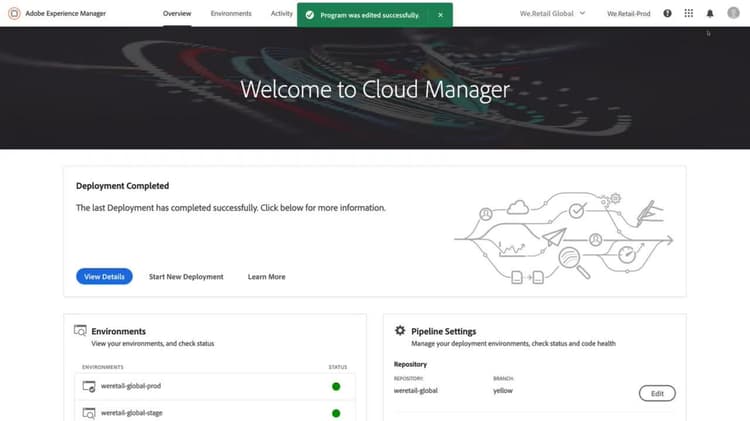Click the Environments panel header icon
750x421 pixels.
(x=80, y=331)
